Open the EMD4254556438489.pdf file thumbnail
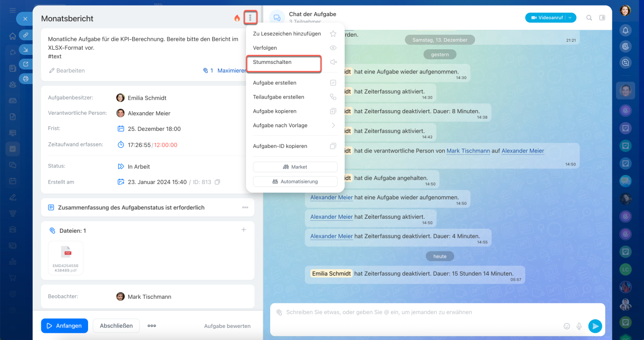Screen dimensions: 644x340 coord(66,257)
